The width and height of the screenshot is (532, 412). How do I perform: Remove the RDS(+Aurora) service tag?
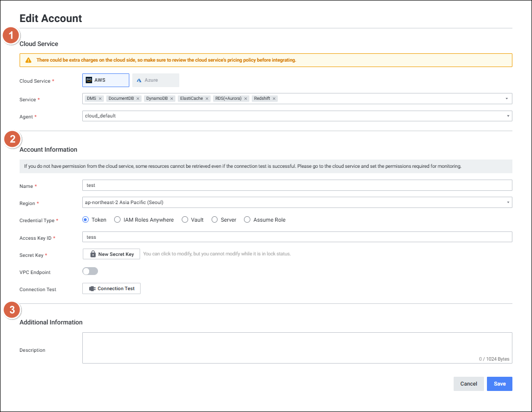pyautogui.click(x=245, y=99)
